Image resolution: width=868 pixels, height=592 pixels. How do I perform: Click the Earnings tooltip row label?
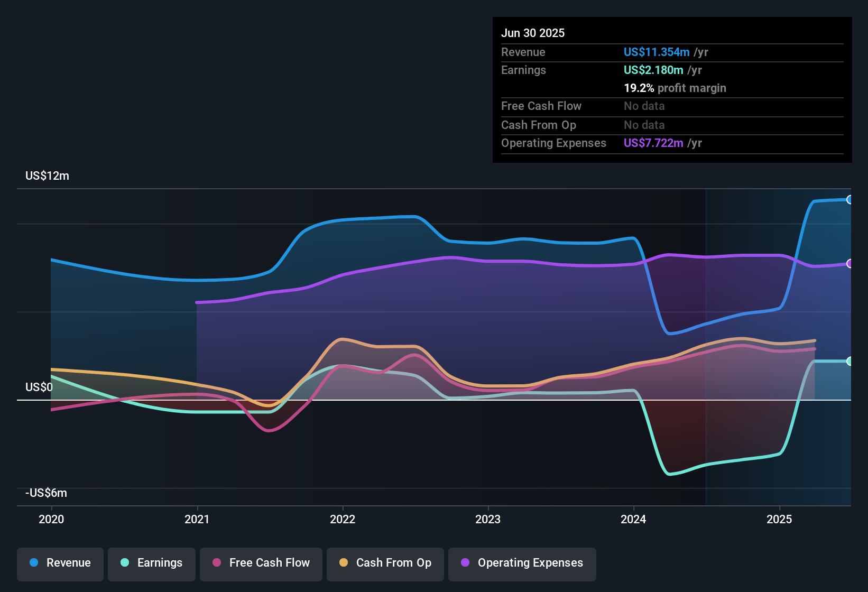pos(523,70)
